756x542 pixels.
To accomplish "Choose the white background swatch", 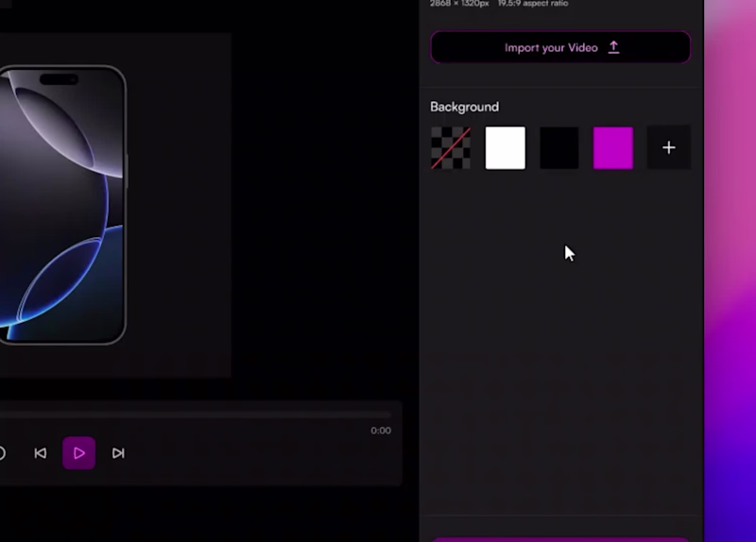I will (x=506, y=148).
